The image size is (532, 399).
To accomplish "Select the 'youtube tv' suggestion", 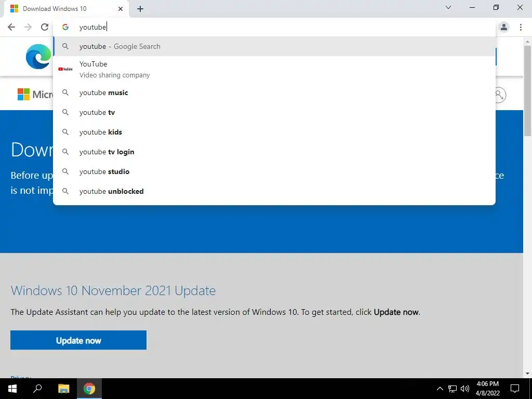I will pyautogui.click(x=274, y=112).
